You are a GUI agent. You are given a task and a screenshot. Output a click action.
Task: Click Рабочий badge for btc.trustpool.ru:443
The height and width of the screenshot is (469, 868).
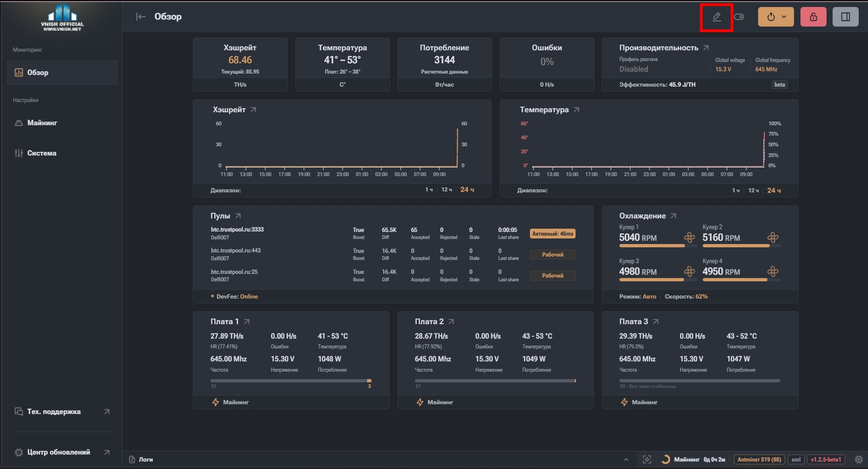click(553, 255)
